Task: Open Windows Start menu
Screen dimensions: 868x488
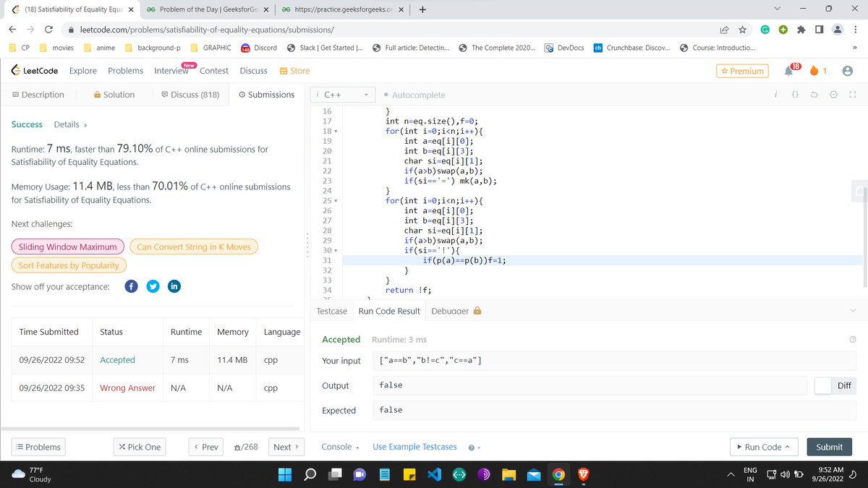Action: pyautogui.click(x=284, y=475)
